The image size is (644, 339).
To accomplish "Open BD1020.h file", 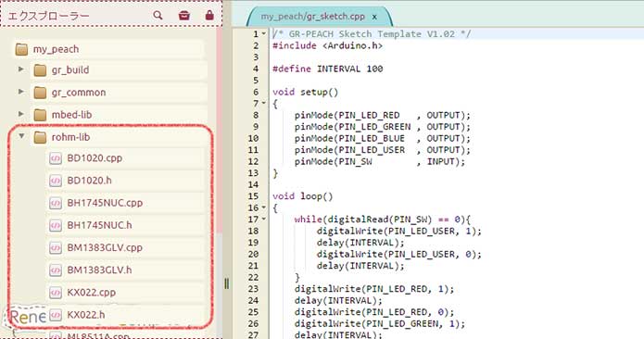I will (89, 181).
